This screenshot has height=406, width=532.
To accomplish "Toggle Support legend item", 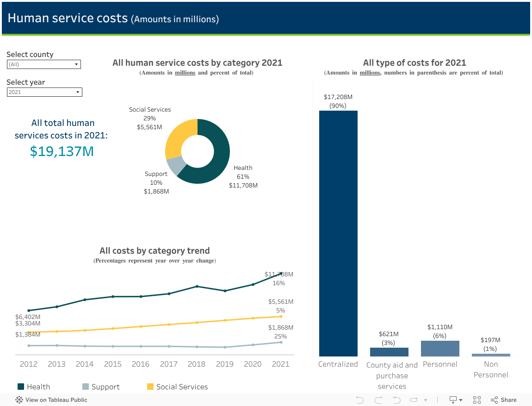I will (x=100, y=387).
